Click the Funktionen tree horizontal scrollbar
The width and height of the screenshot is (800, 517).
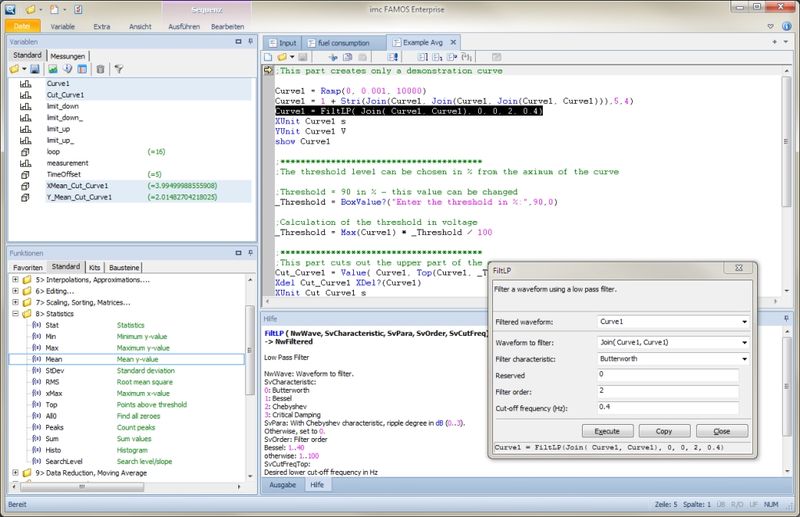82,486
